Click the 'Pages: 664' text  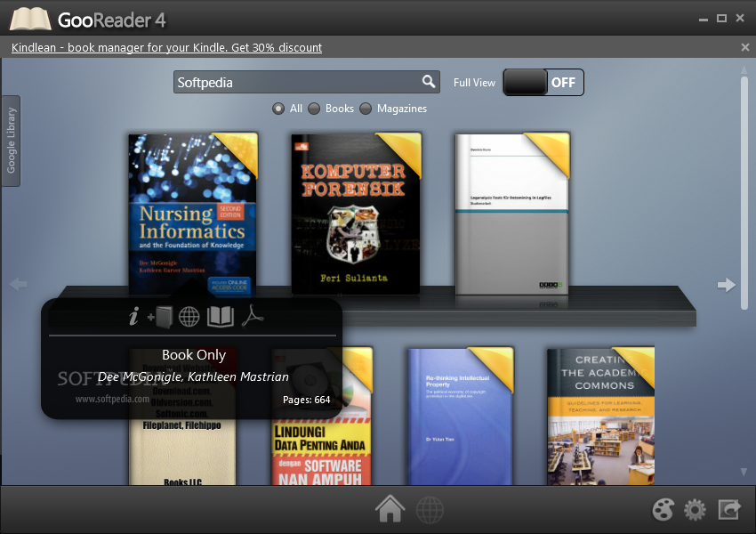(x=306, y=400)
